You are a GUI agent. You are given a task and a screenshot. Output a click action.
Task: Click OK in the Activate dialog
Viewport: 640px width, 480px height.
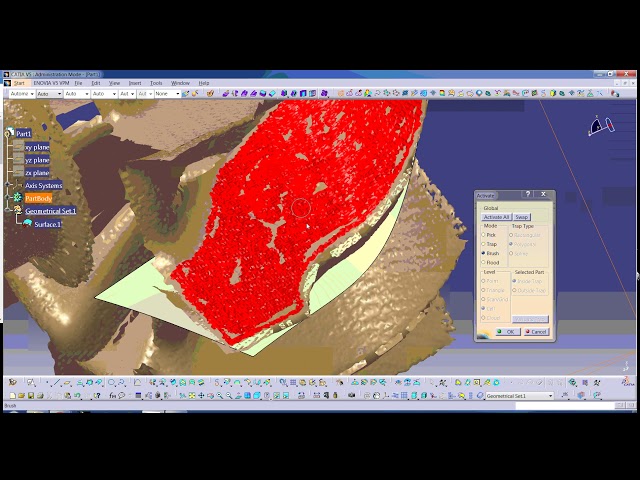tap(507, 332)
